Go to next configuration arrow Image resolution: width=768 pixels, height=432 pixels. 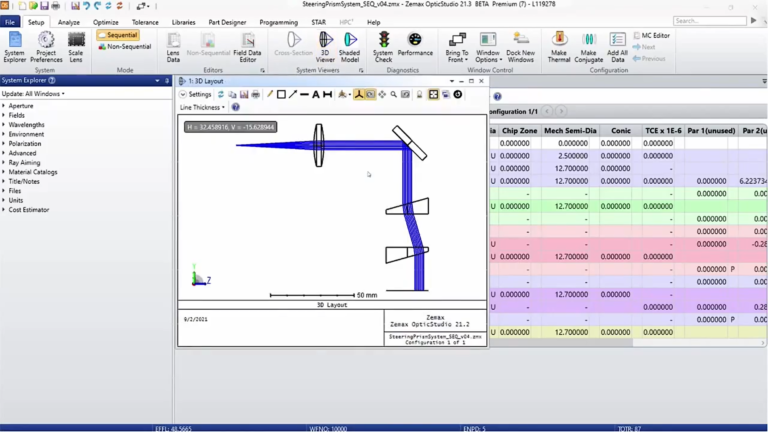point(561,112)
